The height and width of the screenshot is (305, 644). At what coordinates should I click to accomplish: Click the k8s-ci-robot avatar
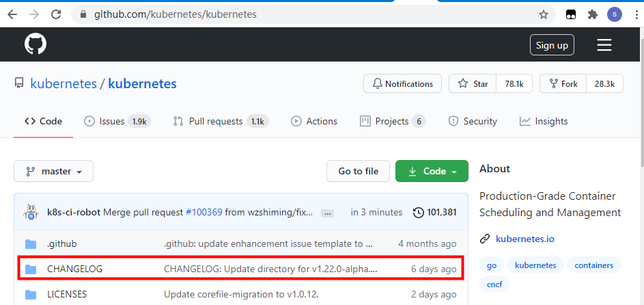(x=31, y=213)
